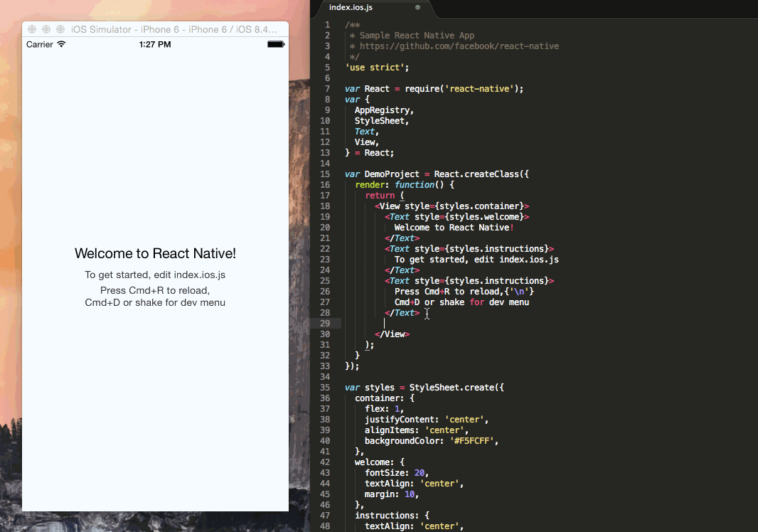Click 'React.createClass({' on line 15
The height and width of the screenshot is (532, 758).
point(481,174)
